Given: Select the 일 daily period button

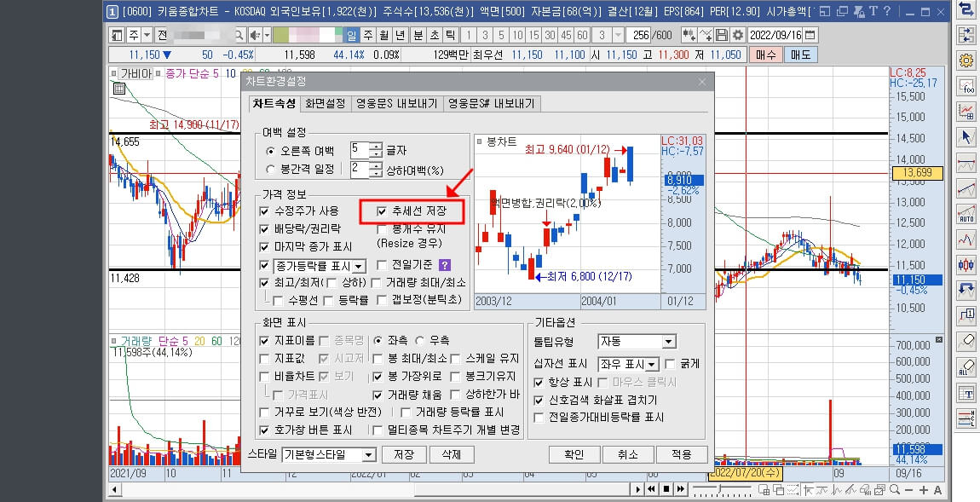Looking at the screenshot, I should coord(352,35).
